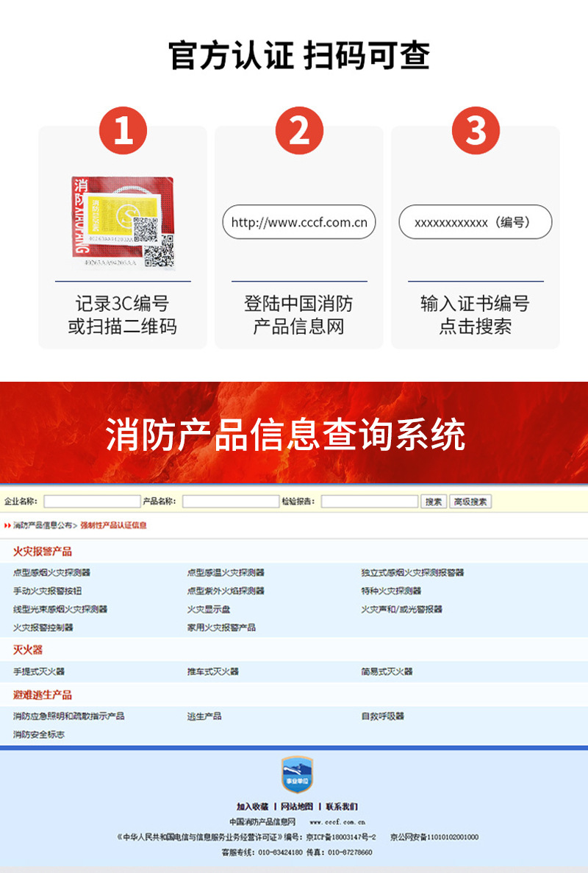
Task: Open 网站地图 in the footer
Action: 296,807
